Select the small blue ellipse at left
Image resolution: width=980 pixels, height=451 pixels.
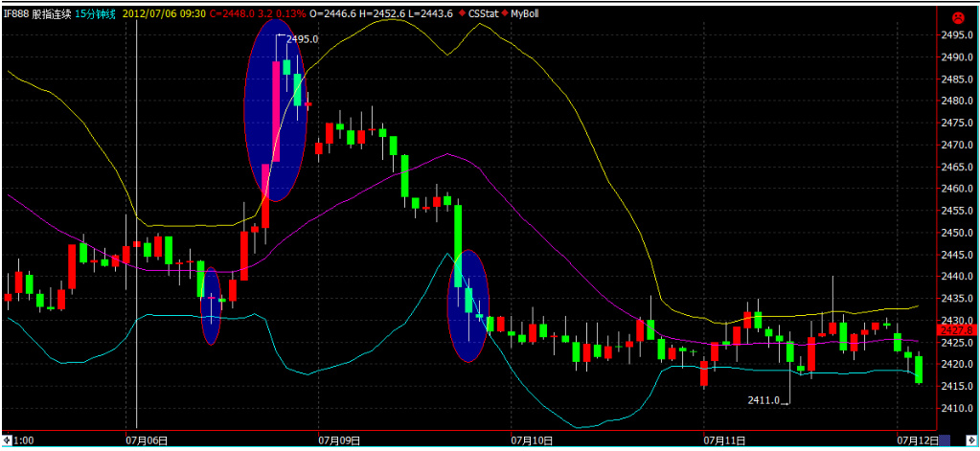[211, 306]
